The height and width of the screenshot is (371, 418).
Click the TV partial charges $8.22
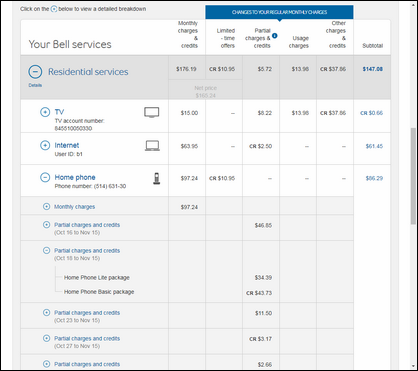[x=265, y=113]
